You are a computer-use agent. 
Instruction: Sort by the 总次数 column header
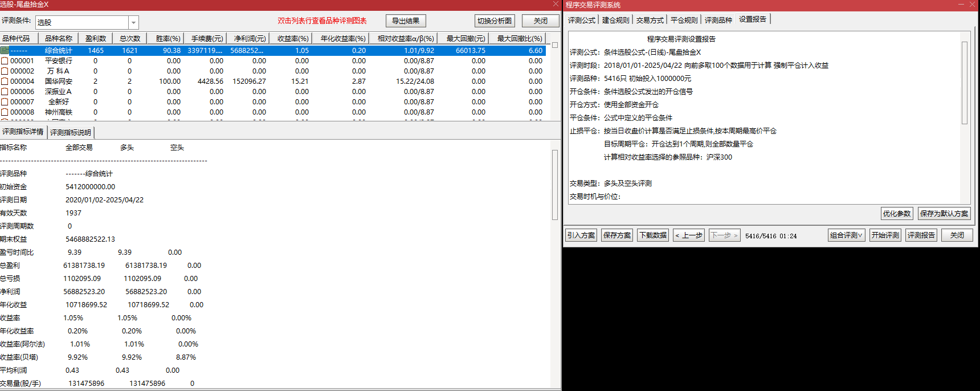click(130, 39)
